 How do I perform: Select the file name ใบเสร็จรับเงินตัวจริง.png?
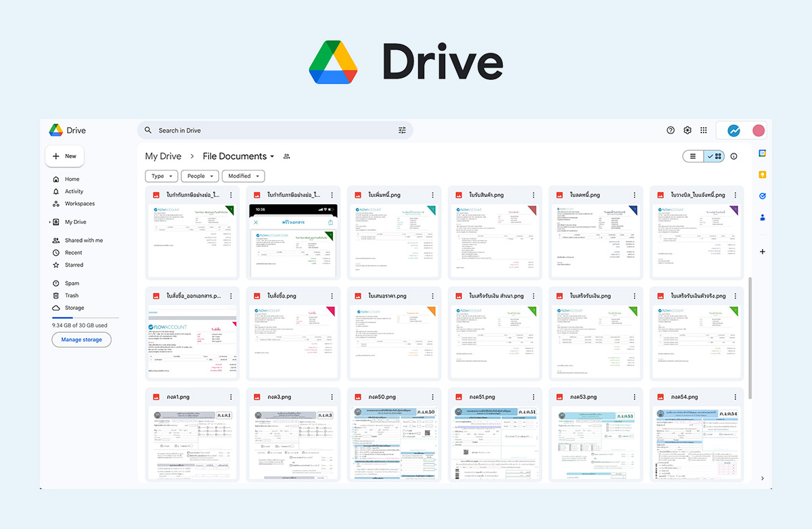coord(698,296)
